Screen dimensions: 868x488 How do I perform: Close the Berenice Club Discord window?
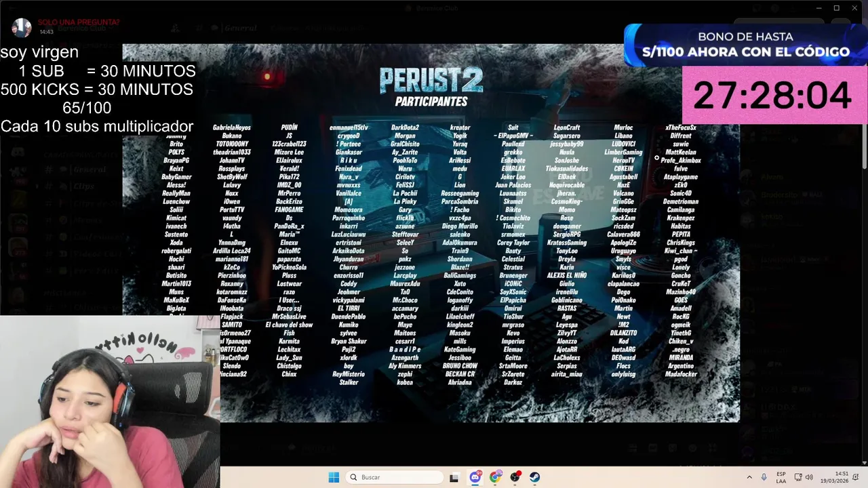854,8
